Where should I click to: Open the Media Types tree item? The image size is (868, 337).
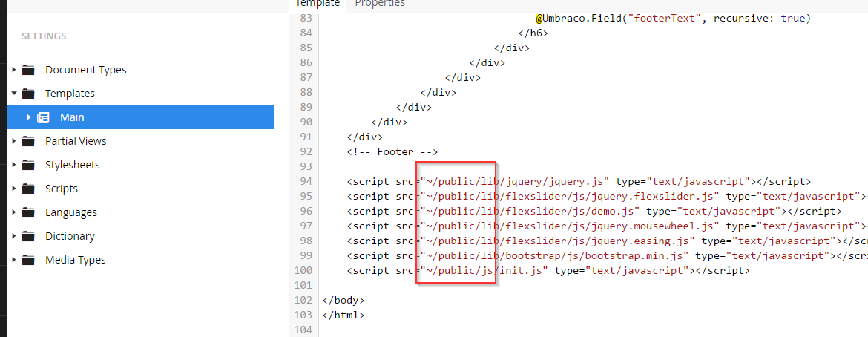(x=75, y=260)
